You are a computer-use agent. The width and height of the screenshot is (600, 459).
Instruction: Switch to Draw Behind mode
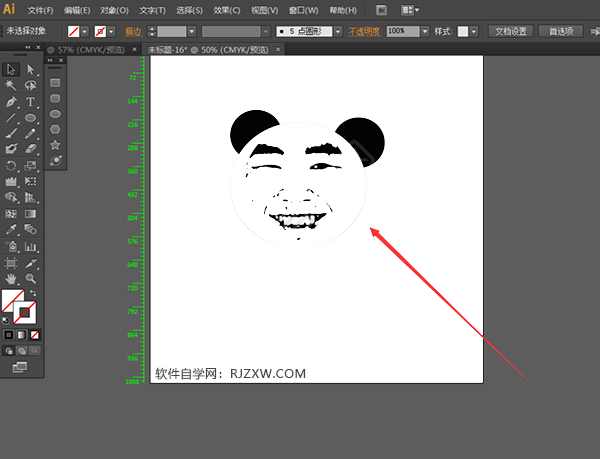point(21,351)
